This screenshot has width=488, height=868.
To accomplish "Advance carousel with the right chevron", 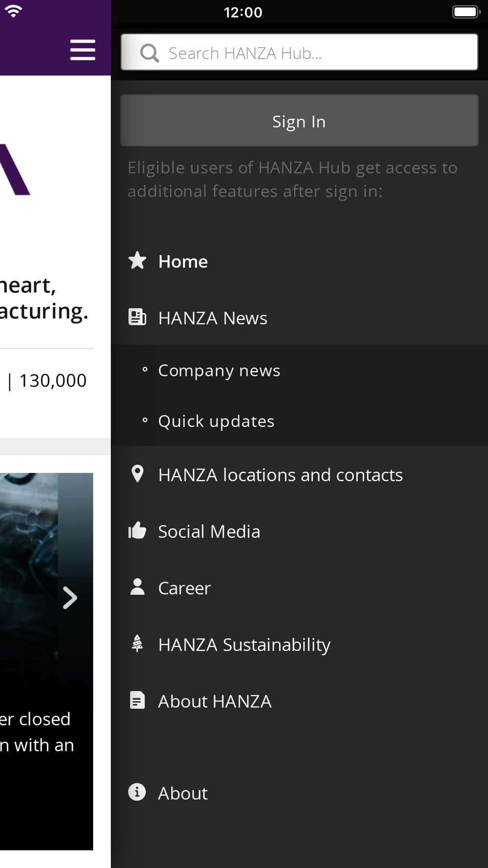I will (70, 598).
